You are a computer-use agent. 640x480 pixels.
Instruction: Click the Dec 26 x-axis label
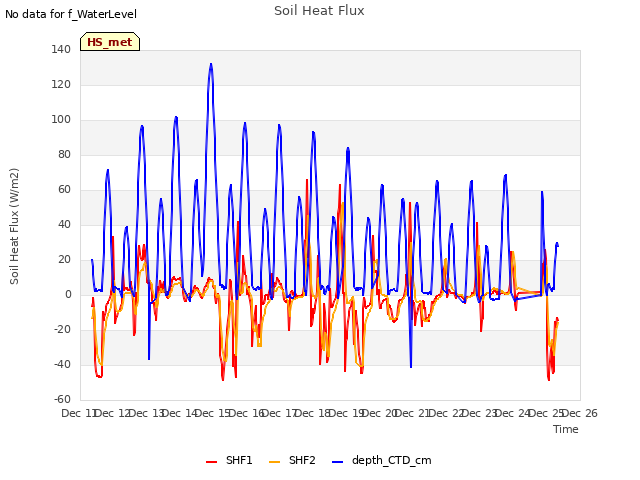point(580,413)
